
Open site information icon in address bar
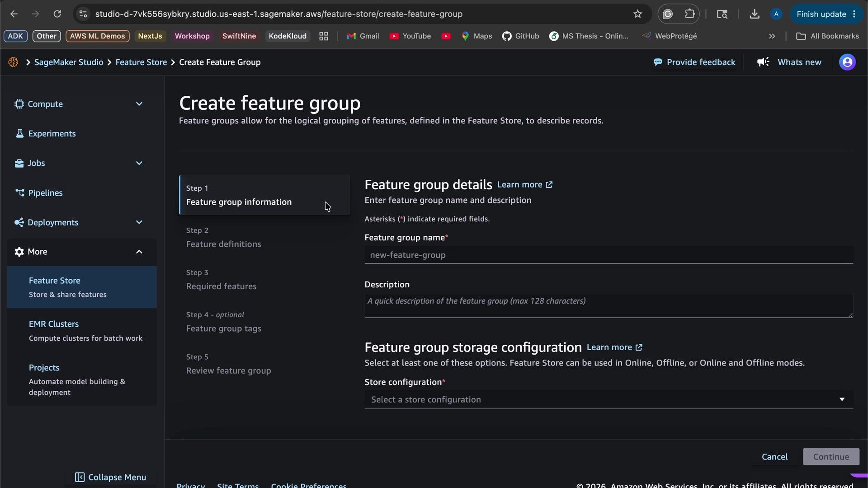coord(83,14)
